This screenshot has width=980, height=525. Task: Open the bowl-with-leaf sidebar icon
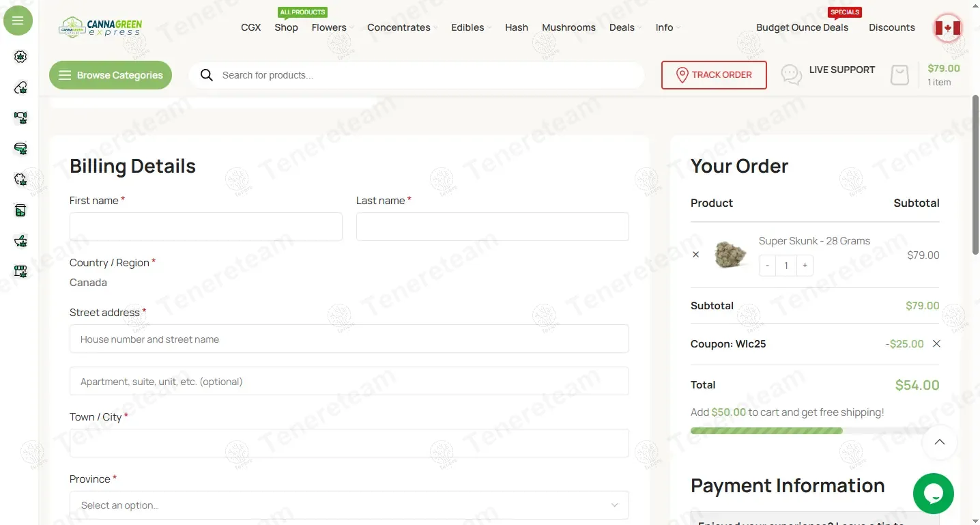click(x=20, y=148)
